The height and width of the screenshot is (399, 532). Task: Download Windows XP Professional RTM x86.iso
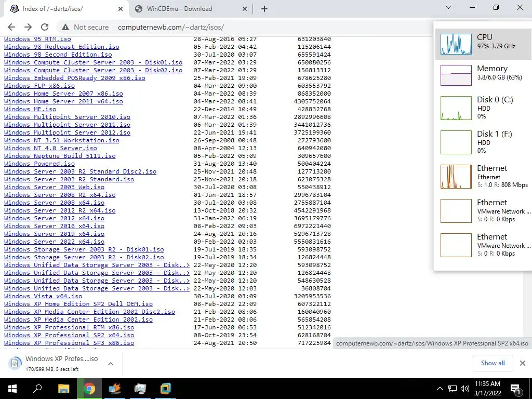tap(69, 328)
